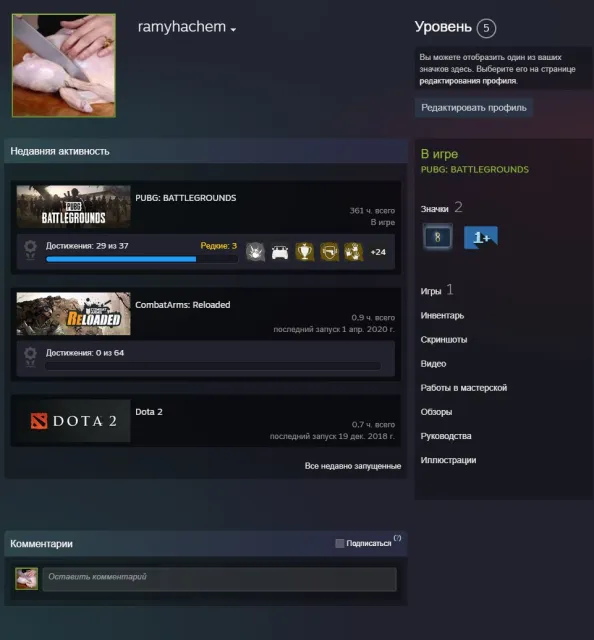This screenshot has height=640, width=594.
Task: Click the Достижения: 29 из 37 text
Action: point(87,246)
